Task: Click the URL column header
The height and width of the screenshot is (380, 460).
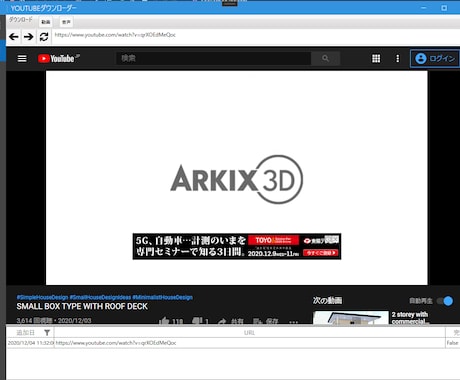Action: (249, 333)
